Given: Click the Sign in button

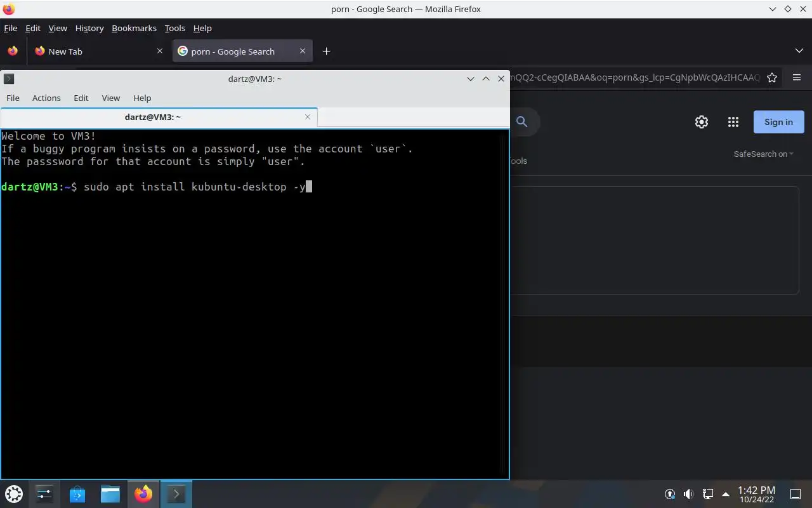Looking at the screenshot, I should (778, 122).
